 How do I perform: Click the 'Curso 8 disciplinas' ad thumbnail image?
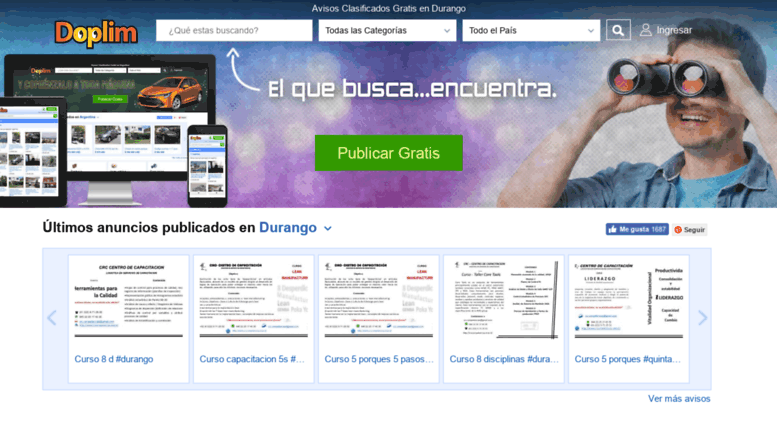(504, 299)
